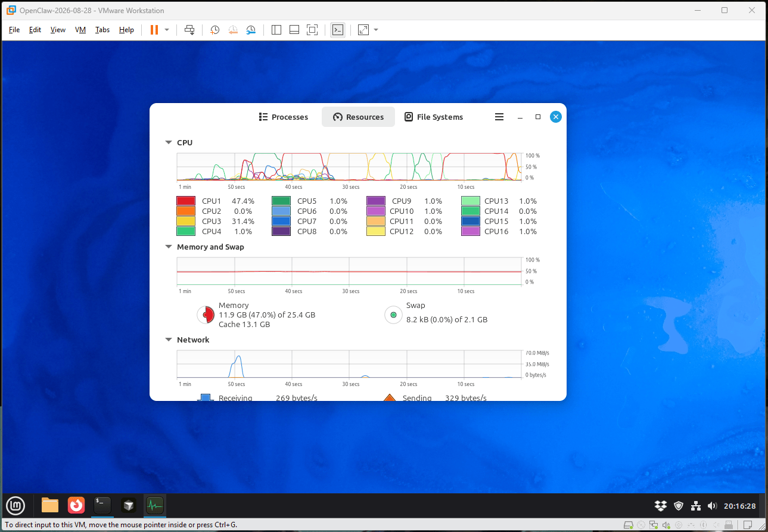Open the Linux Mint start menu

tap(15, 506)
